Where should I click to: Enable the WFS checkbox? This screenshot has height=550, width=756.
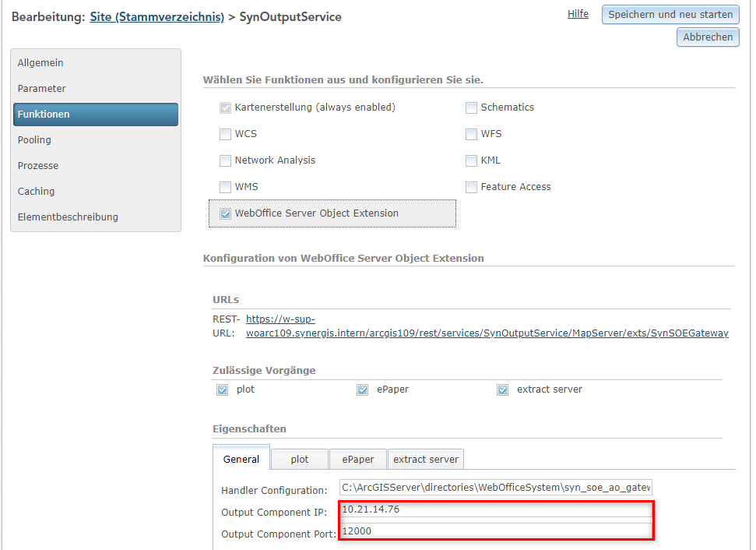pyautogui.click(x=471, y=134)
